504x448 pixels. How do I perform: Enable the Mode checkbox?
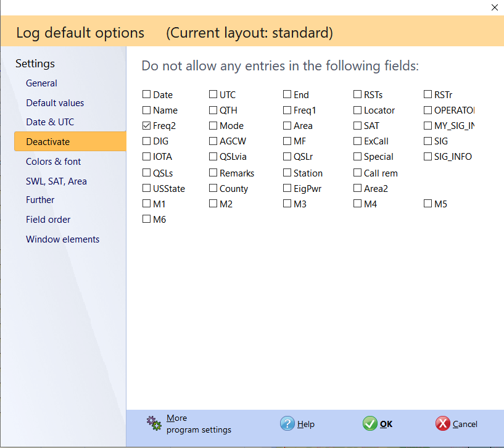213,125
